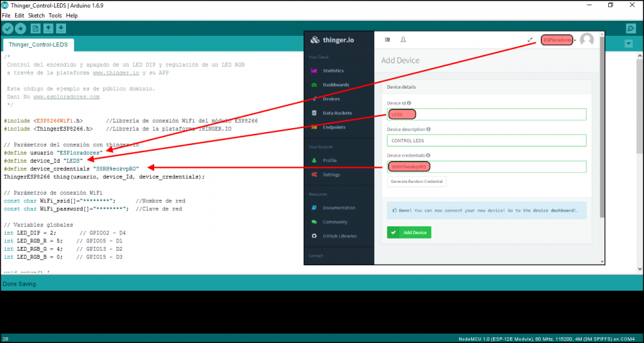Toggle the thinger.io sidebar menu icon
Image resolution: width=644 pixels, height=343 pixels.
coord(387,40)
